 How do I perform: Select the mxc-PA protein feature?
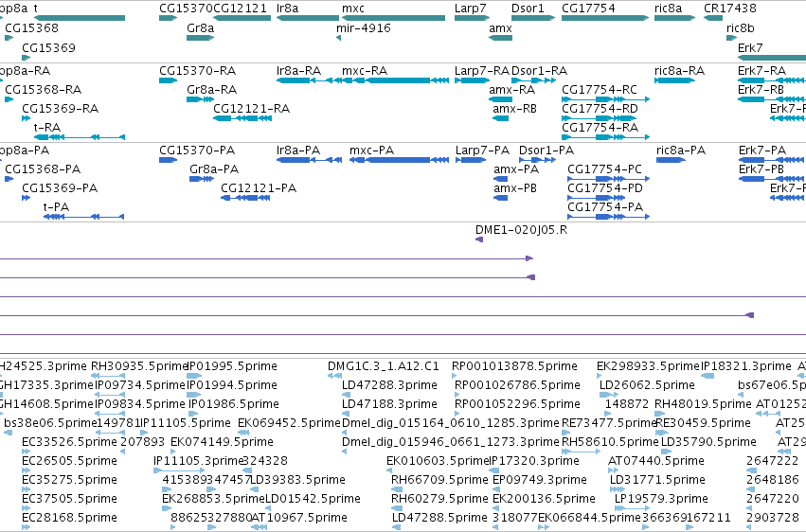click(x=399, y=160)
